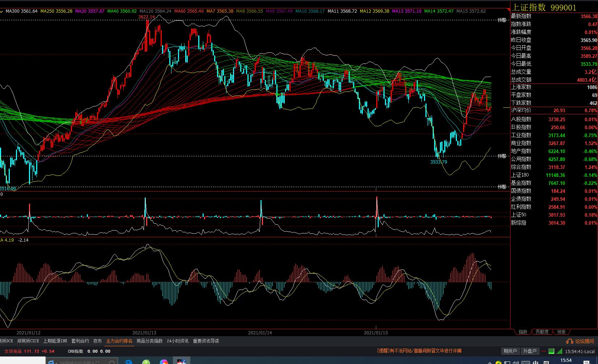Click the fraud warning reminder link
This screenshot has width=598, height=364.
tap(419, 351)
